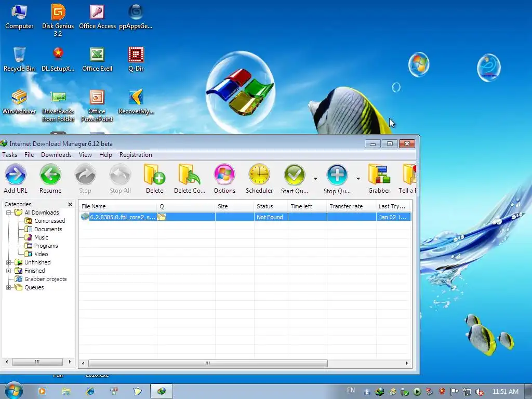The image size is (532, 399).
Task: Open the Computer desktop icon
Action: pos(19,17)
